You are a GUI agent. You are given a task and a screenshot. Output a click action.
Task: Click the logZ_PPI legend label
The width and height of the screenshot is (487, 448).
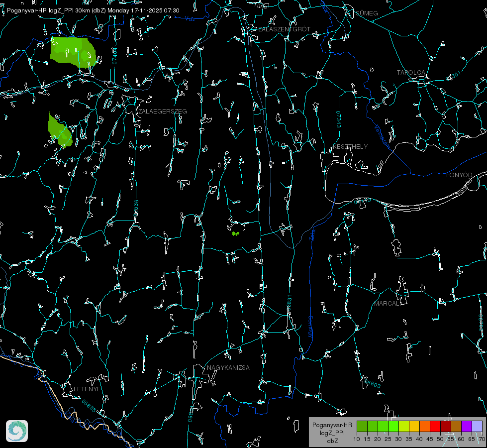[332, 433]
